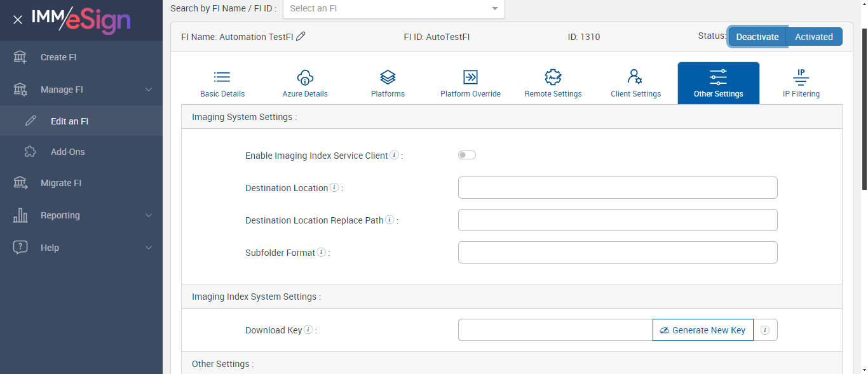
Task: Click the Activated status button
Action: [813, 37]
